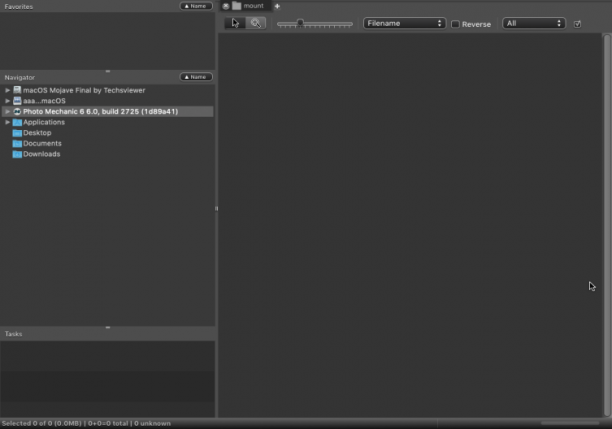Expand the Applications folder
The image size is (612, 429).
7,122
